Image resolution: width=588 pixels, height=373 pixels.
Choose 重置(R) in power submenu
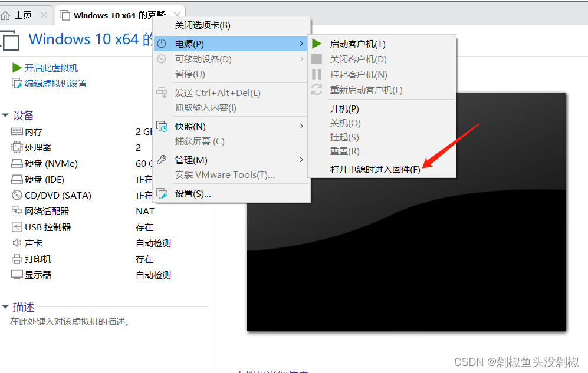pos(382,151)
